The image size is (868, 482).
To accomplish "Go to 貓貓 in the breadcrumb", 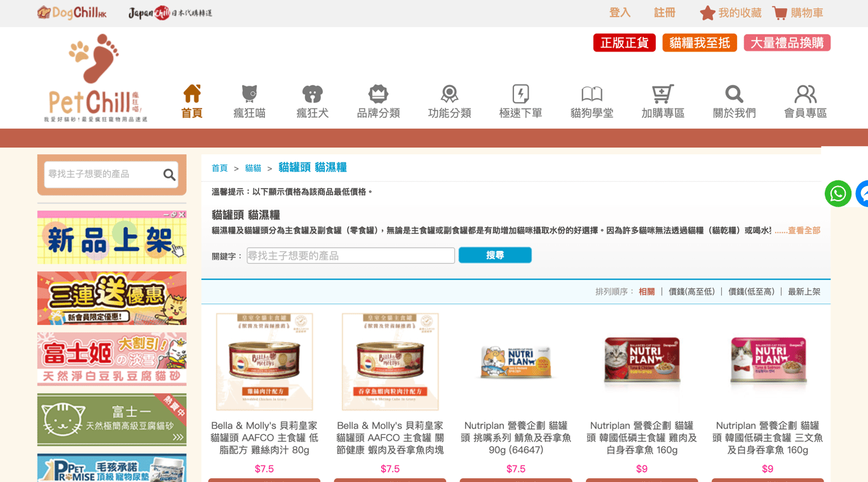I will 253,168.
